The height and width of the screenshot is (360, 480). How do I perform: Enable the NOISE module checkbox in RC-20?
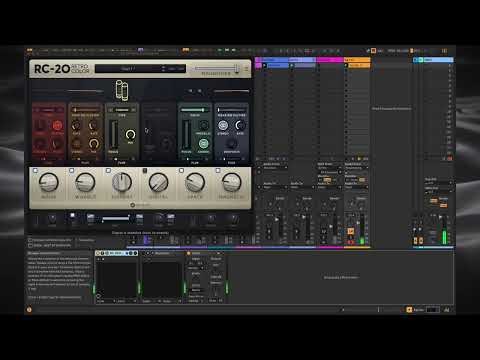(35, 170)
